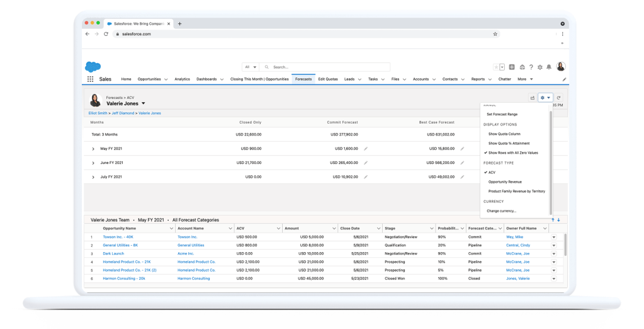Refresh the forecast with the reload icon
This screenshot has height=329, width=644.
pyautogui.click(x=558, y=98)
